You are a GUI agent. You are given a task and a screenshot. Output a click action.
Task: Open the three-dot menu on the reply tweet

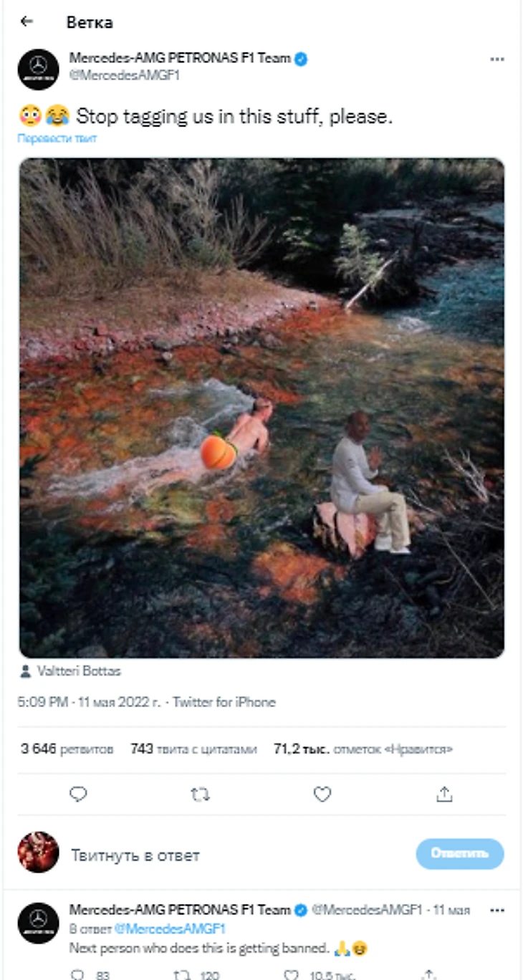tap(496, 911)
